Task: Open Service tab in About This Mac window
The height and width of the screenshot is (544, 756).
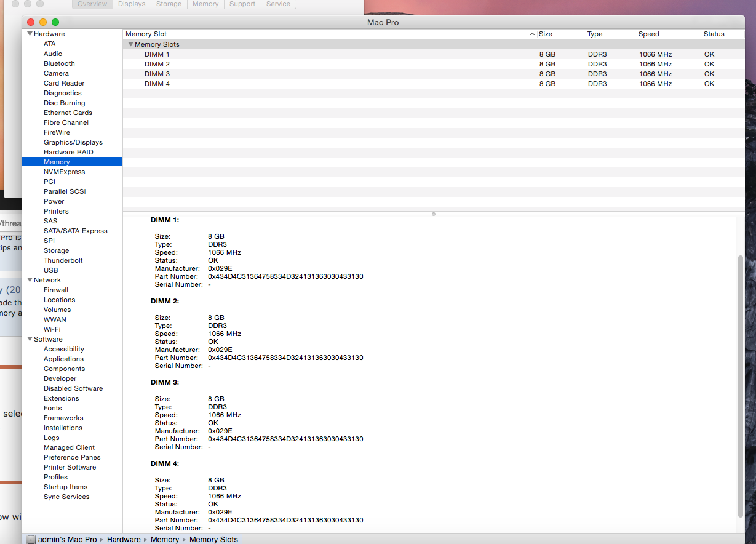Action: tap(278, 4)
